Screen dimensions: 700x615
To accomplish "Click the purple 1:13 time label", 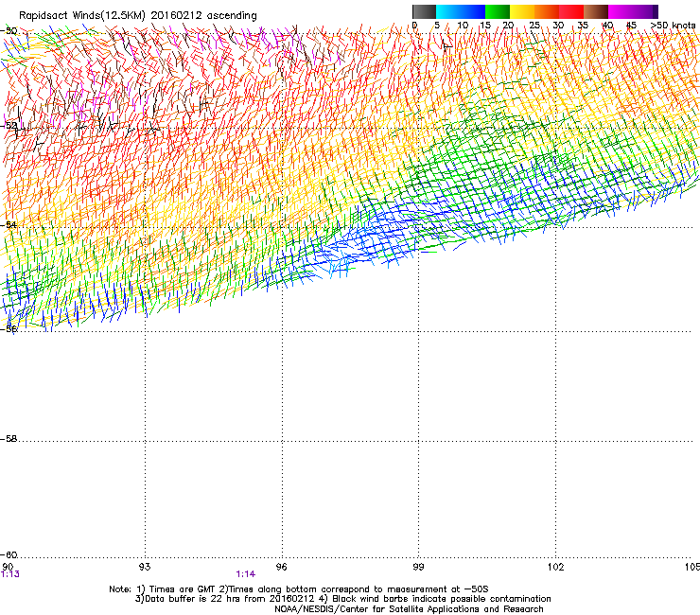I will tap(10, 574).
